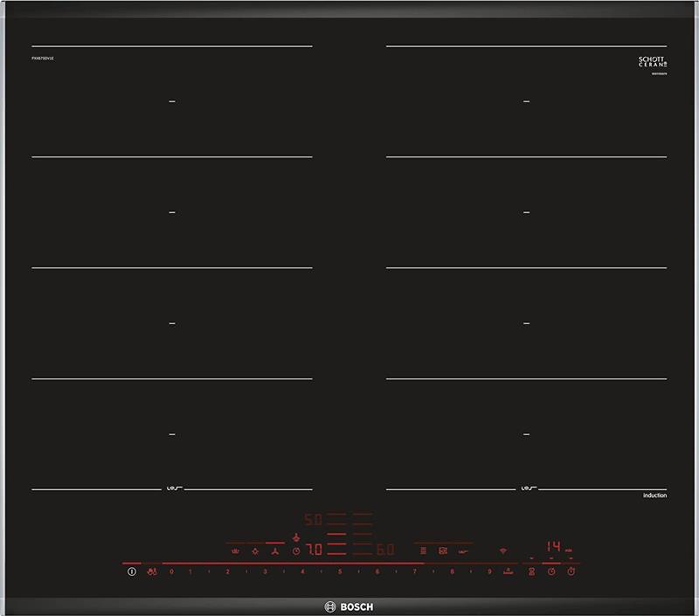699x616 pixels.
Task: Set heat level to 9 on the scale
Action: point(489,571)
